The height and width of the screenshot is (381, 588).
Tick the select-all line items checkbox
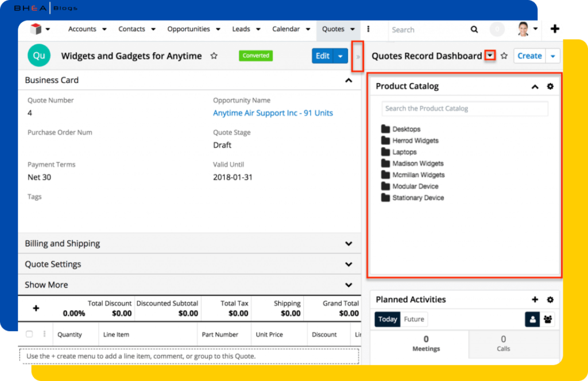point(29,334)
